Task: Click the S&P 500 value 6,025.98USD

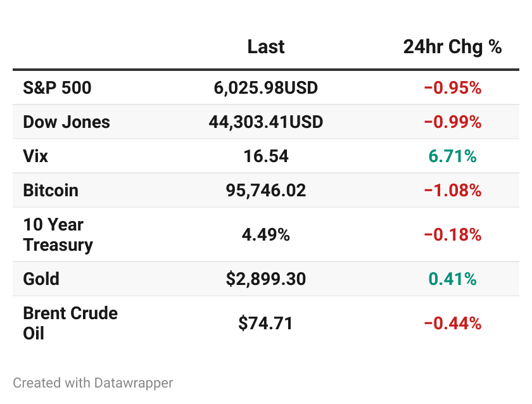Action: 265,88
